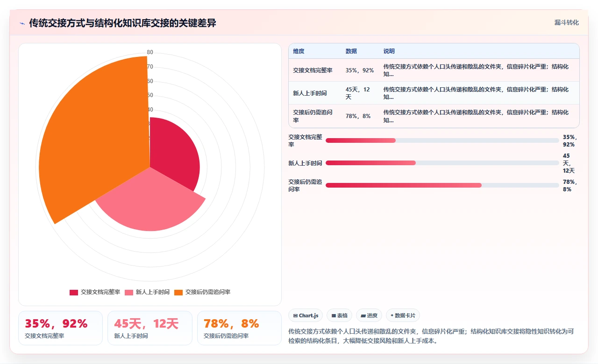Click the icon in Chart.js chip
This screenshot has height=364, width=598.
pyautogui.click(x=295, y=316)
